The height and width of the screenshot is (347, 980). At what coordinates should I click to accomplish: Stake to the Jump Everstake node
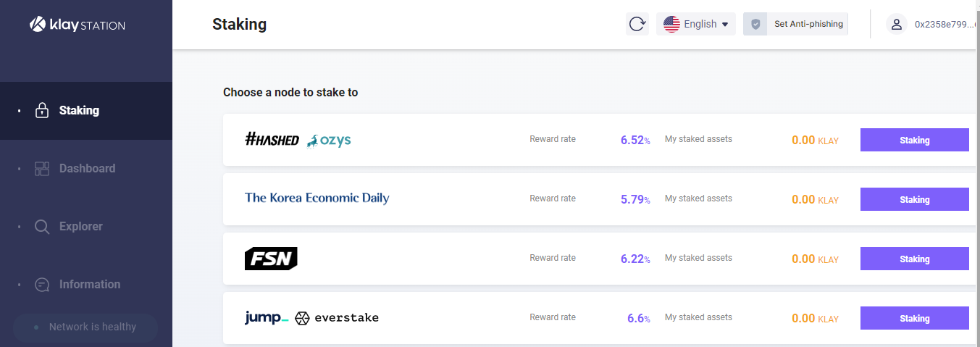[914, 318]
